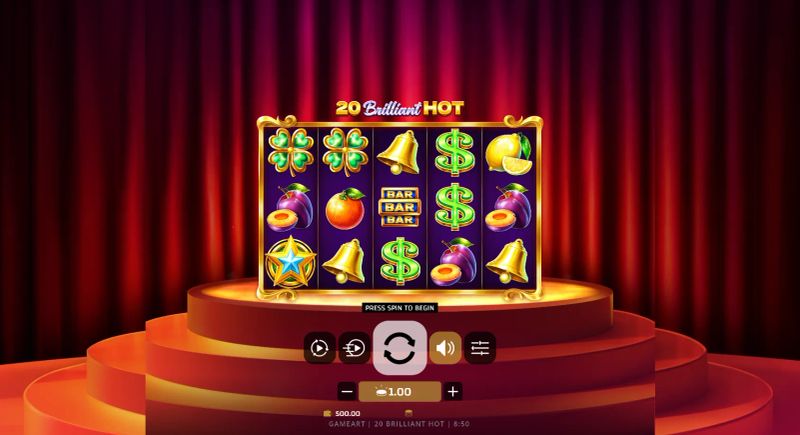Viewport: 800px width, 435px height.
Task: Click the 20 Brilliant Hot logo
Action: (x=399, y=108)
